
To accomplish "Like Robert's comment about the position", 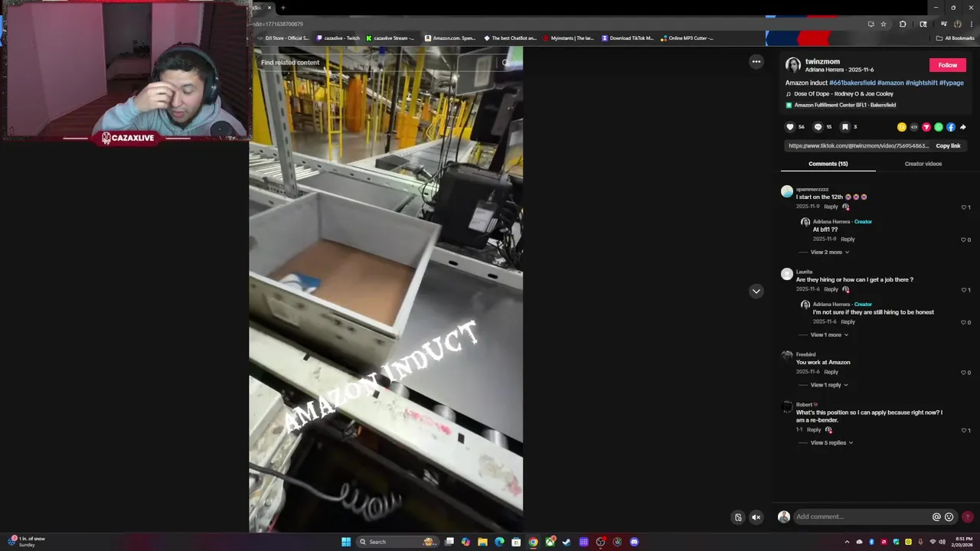I will point(964,430).
